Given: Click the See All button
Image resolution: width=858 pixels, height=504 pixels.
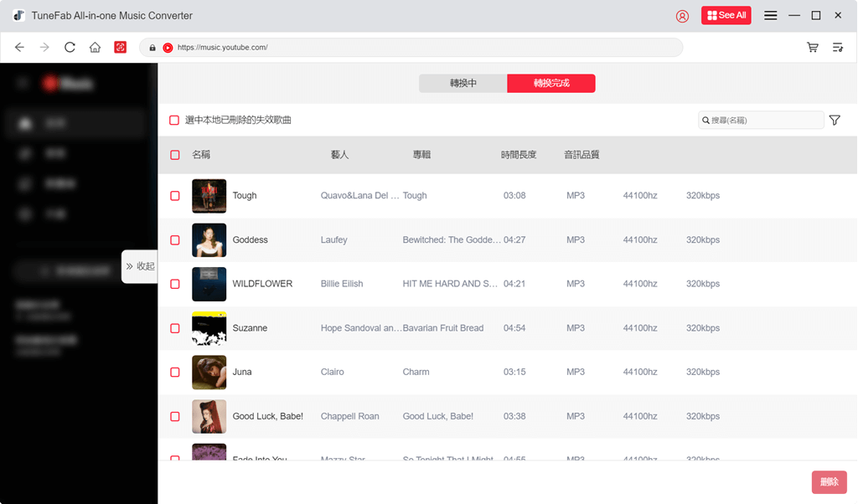Looking at the screenshot, I should [726, 15].
